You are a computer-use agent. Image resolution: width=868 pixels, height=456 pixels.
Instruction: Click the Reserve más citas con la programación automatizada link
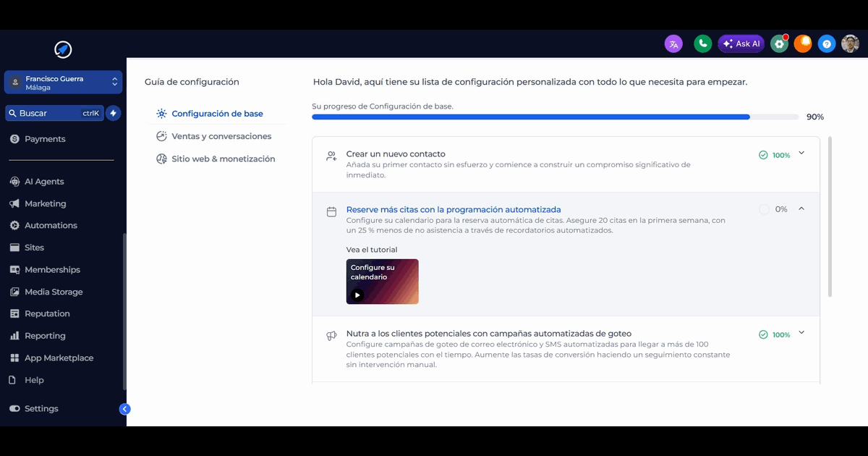coord(454,210)
